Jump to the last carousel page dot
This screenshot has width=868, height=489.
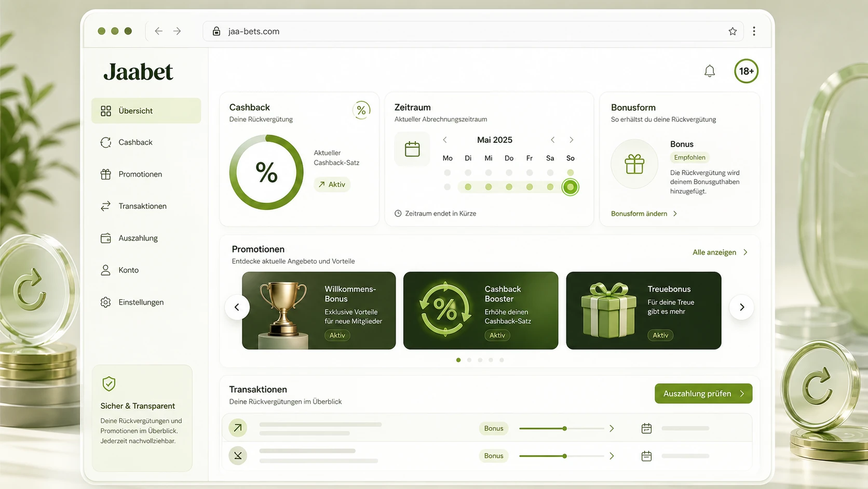pyautogui.click(x=501, y=360)
